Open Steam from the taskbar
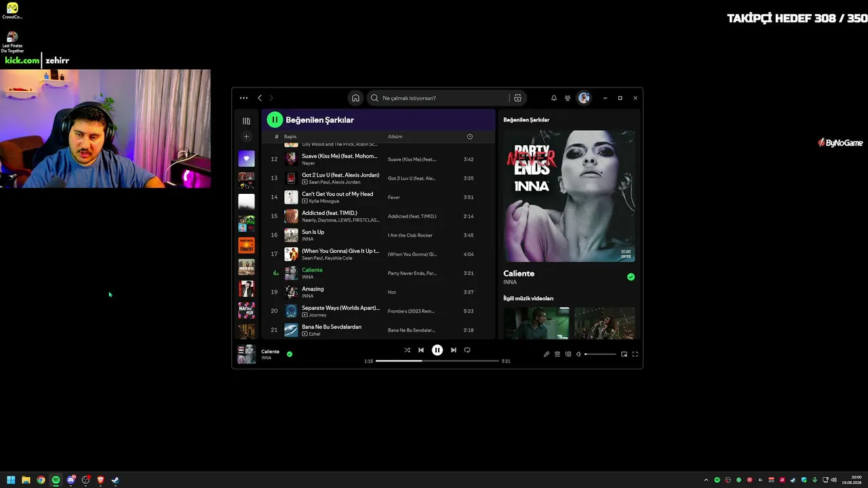868x488 pixels. click(115, 481)
